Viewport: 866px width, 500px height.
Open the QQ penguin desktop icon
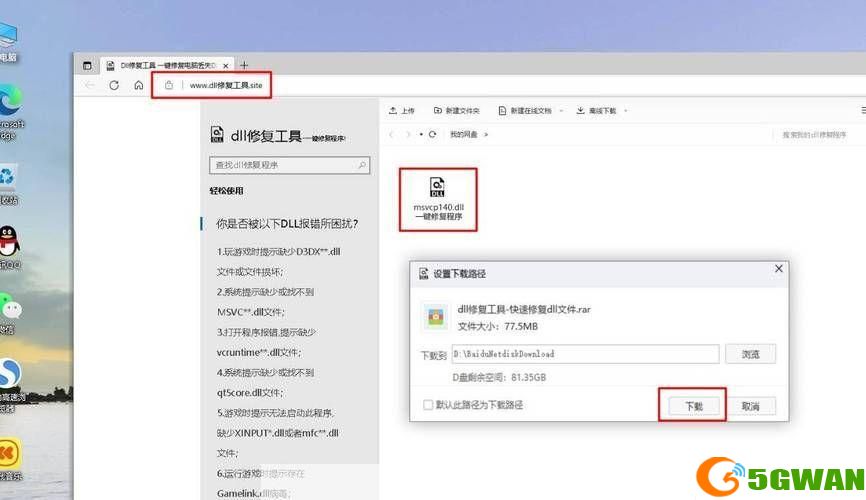click(x=9, y=248)
